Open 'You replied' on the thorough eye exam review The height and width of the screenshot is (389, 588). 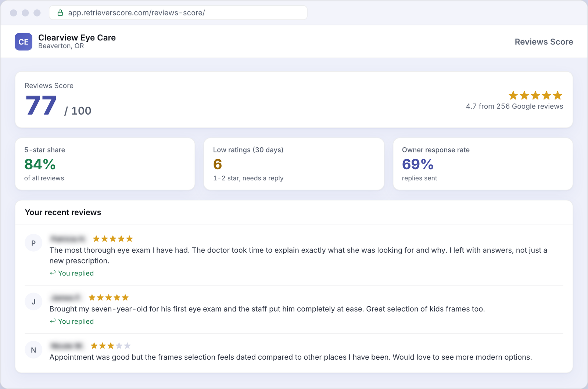click(x=76, y=273)
